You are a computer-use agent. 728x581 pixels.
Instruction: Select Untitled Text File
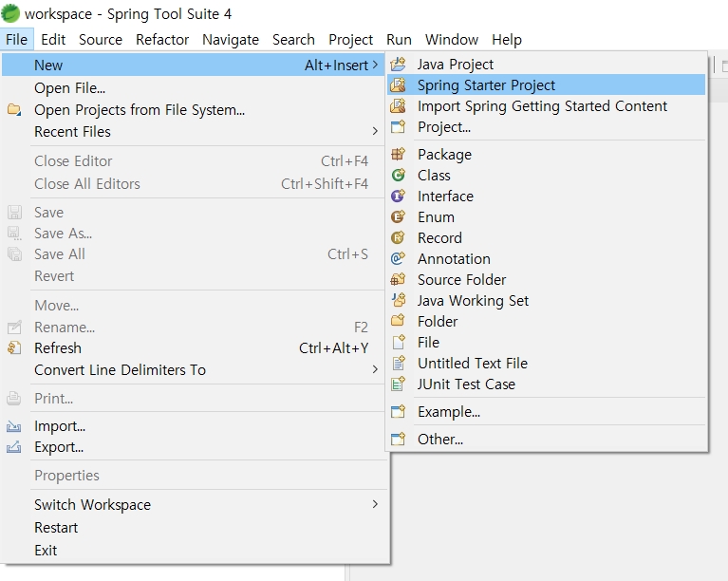pos(546,364)
